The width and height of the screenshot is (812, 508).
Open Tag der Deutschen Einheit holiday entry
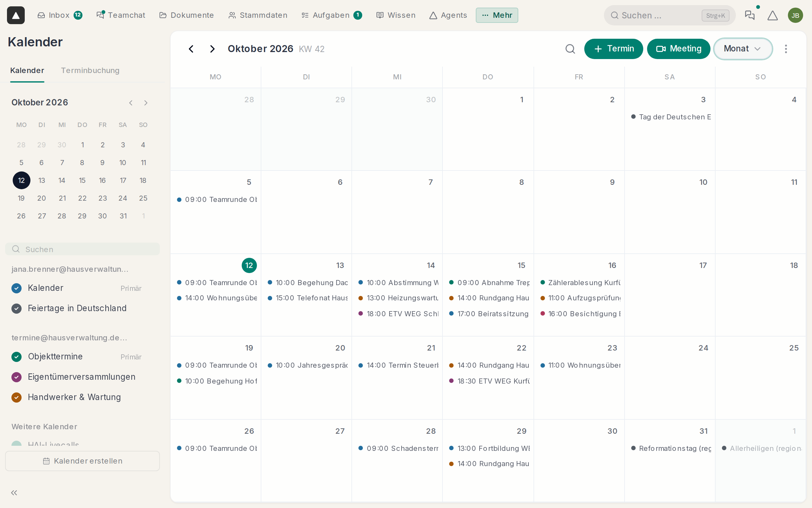pyautogui.click(x=671, y=117)
